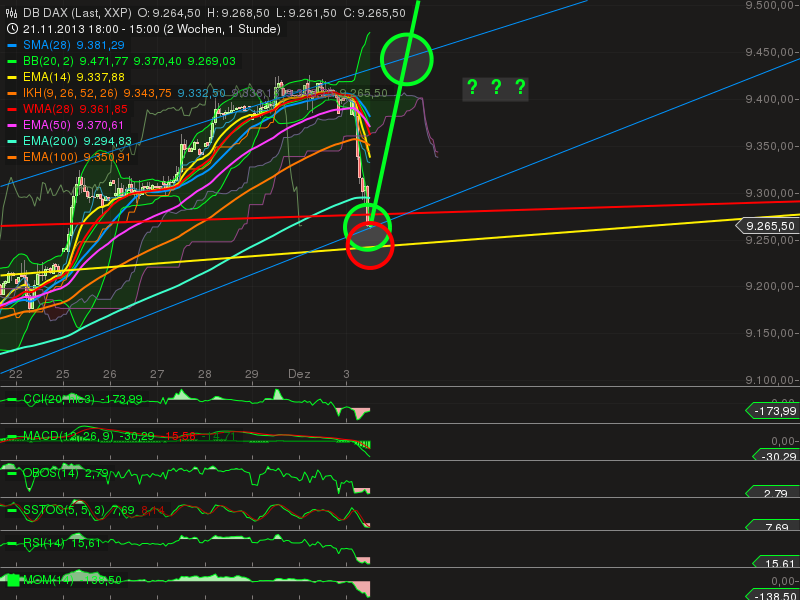Click the blue SMA(28) line marker

[11, 45]
